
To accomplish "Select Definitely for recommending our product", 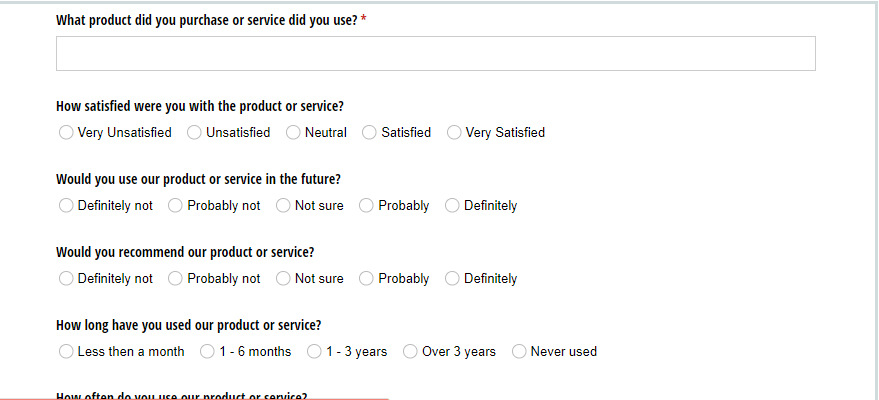I will coord(452,278).
